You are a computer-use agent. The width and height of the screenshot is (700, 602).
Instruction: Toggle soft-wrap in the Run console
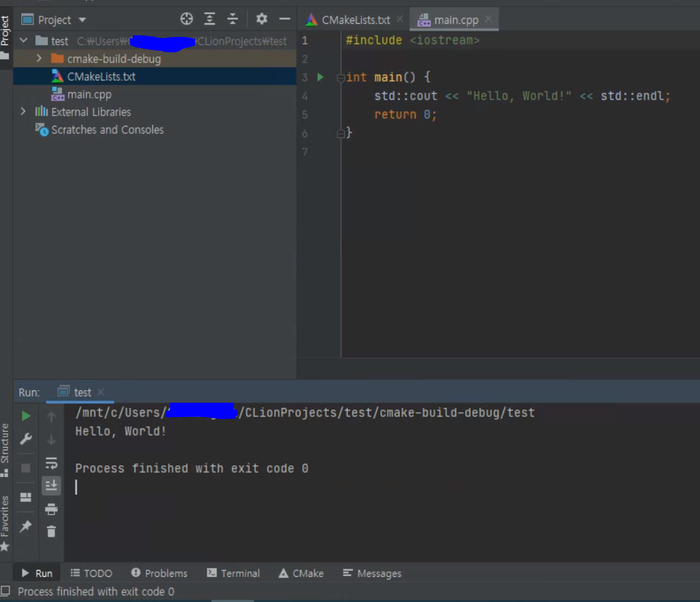pyautogui.click(x=51, y=463)
